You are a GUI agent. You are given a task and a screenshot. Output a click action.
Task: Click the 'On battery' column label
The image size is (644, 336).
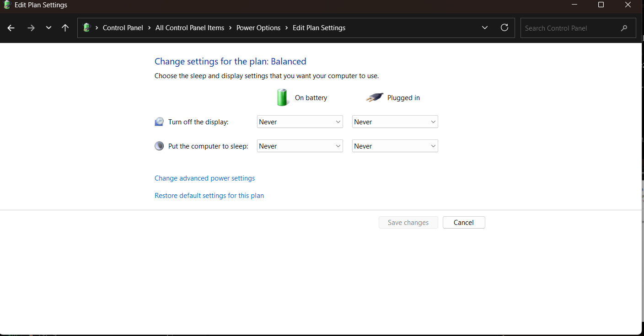tap(311, 98)
